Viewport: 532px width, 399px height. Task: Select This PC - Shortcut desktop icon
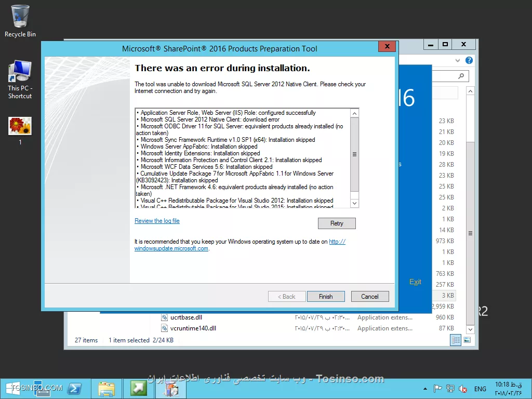pos(20,79)
